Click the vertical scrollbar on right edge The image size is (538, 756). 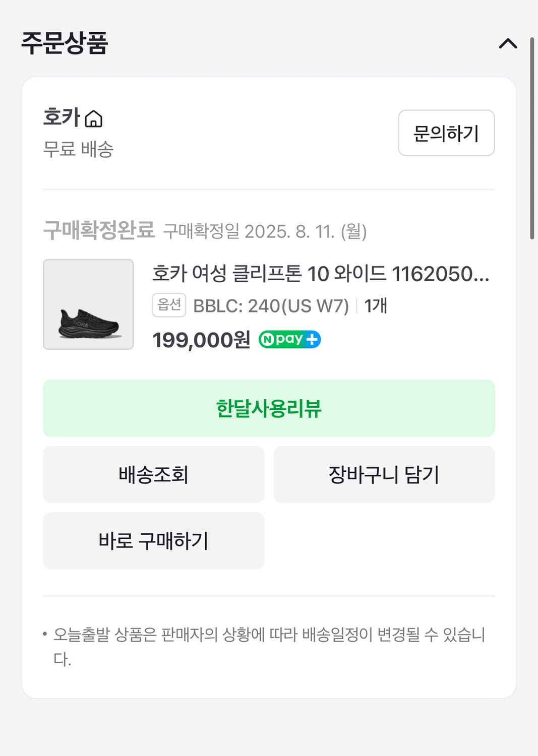[532, 139]
